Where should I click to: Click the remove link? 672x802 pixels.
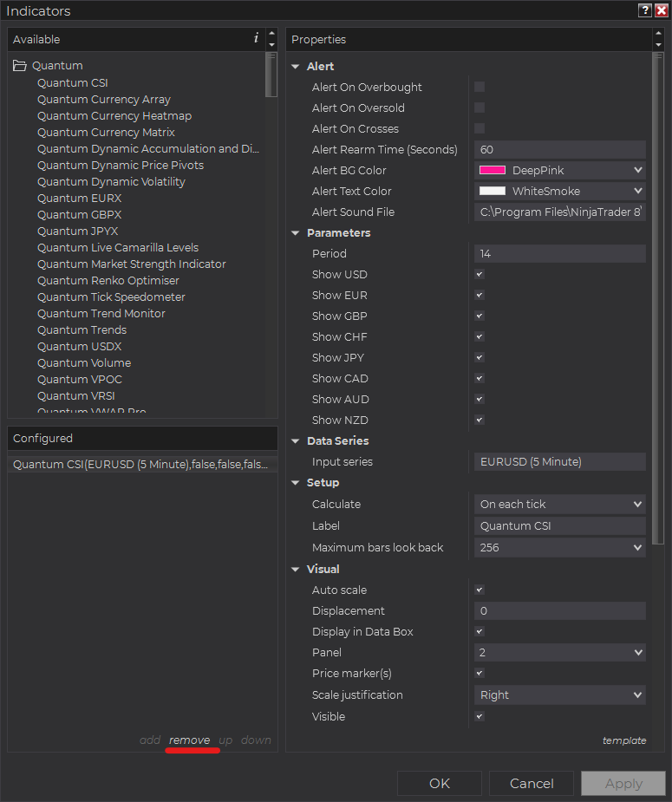tap(189, 740)
